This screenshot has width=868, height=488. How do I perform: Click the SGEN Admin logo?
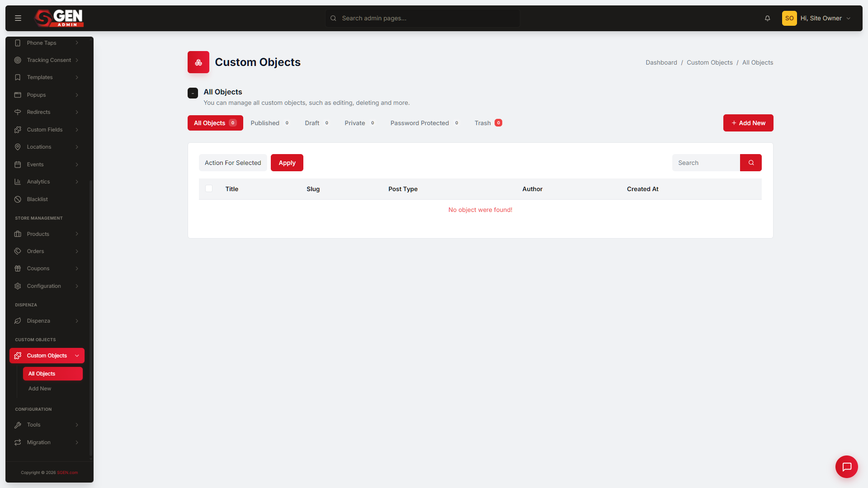click(x=59, y=18)
